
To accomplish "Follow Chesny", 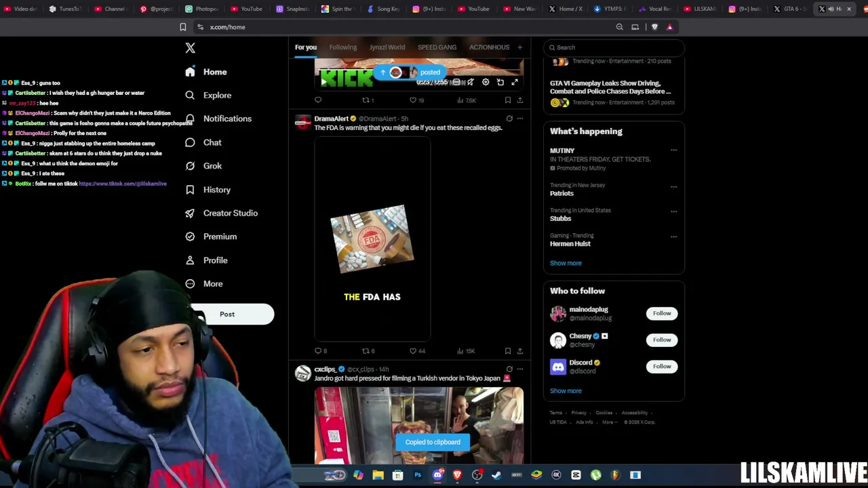I will tap(662, 340).
